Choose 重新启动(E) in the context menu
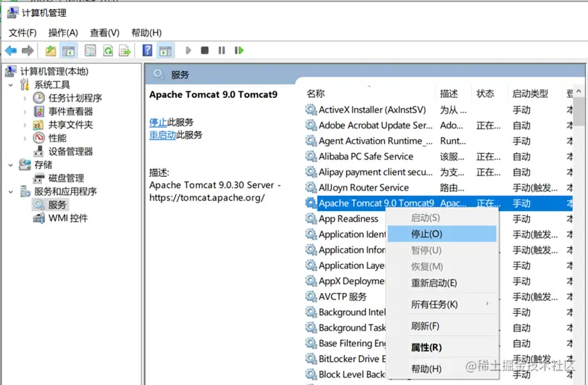The width and height of the screenshot is (588, 385). 442,283
